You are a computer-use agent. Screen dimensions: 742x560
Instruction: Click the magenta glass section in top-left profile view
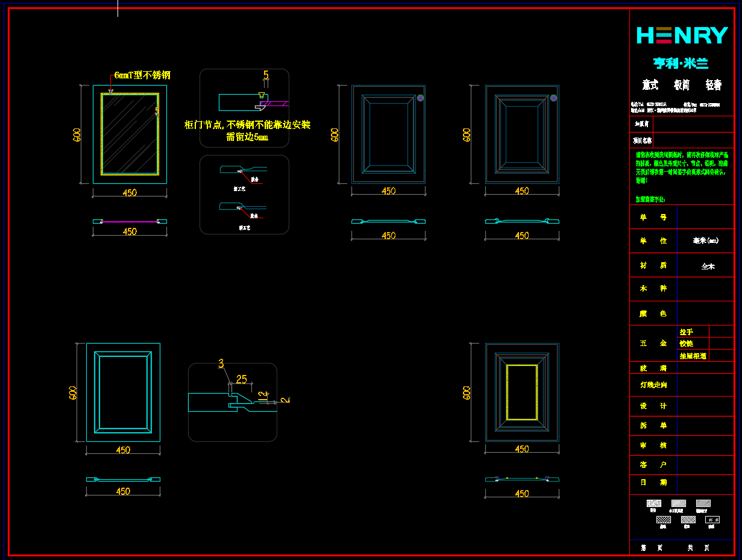pos(130,222)
